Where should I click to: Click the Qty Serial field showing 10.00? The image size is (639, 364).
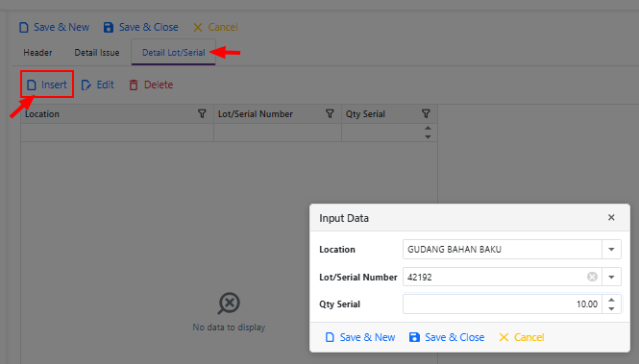point(502,304)
